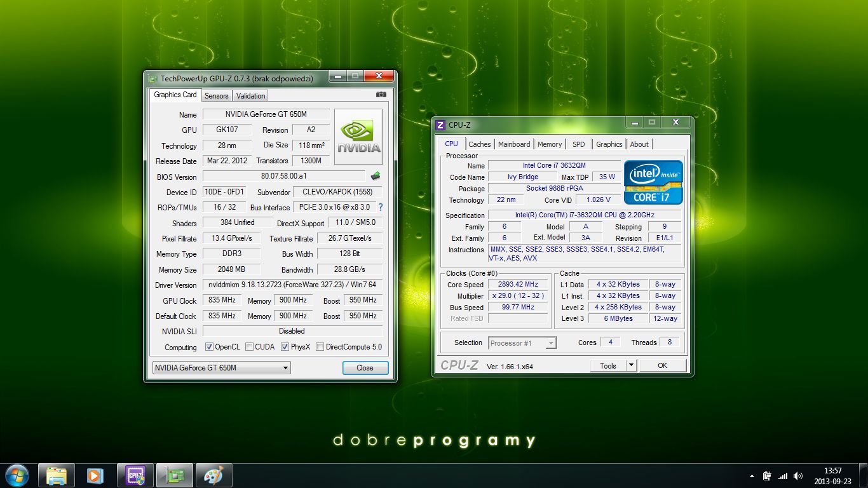Open the Graphics tab in CPU-Z
Screen dimensions: 868x488
click(x=609, y=144)
